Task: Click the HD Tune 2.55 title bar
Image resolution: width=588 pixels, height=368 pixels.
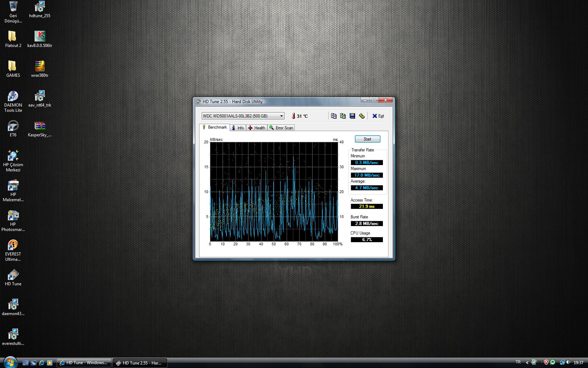Action: pyautogui.click(x=276, y=101)
